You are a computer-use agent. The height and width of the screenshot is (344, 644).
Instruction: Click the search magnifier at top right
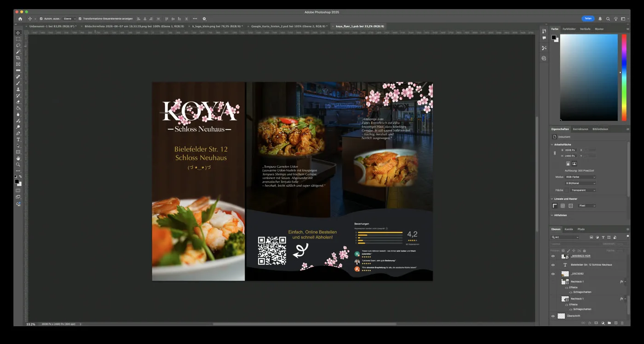(608, 19)
